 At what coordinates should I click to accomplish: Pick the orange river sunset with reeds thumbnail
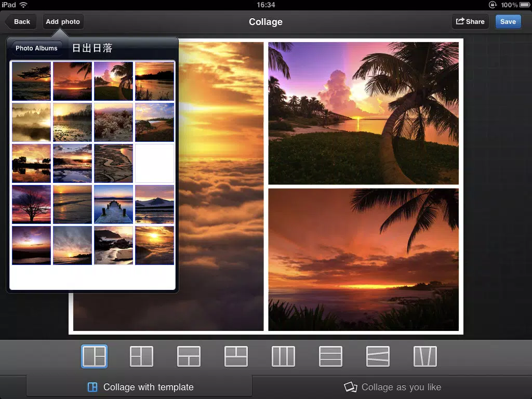[155, 81]
